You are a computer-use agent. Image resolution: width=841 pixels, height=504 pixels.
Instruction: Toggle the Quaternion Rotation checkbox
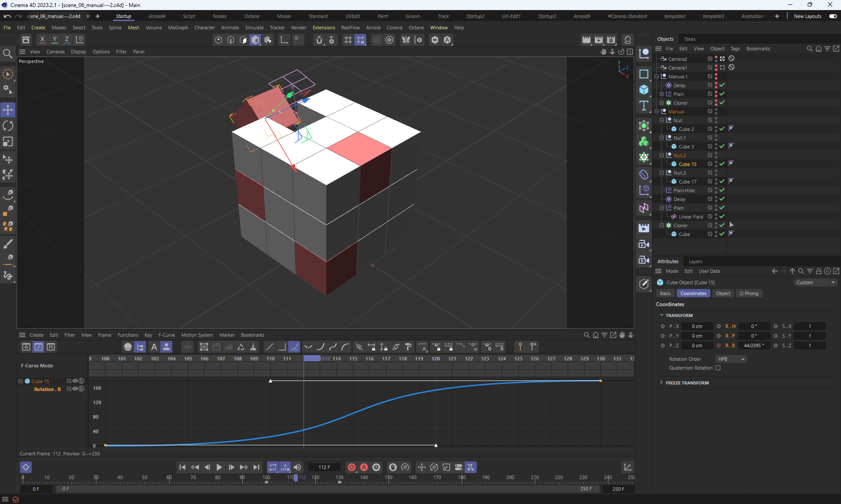[x=718, y=368]
